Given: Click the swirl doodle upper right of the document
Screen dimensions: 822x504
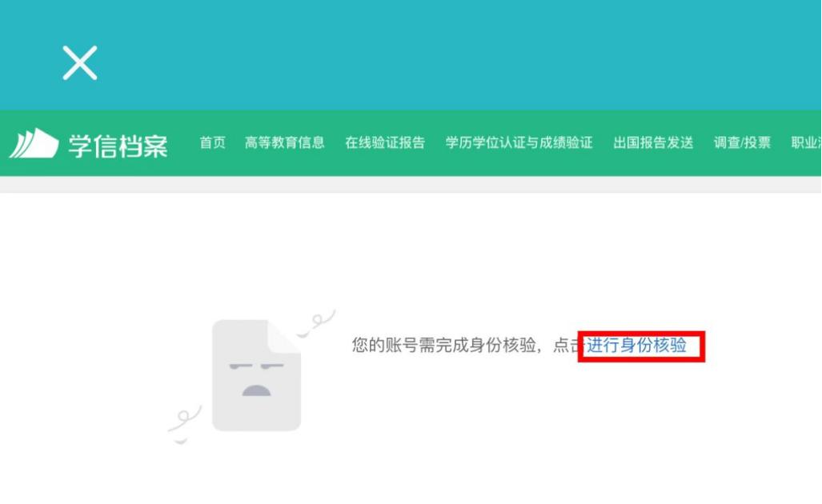Looking at the screenshot, I should pos(317,323).
